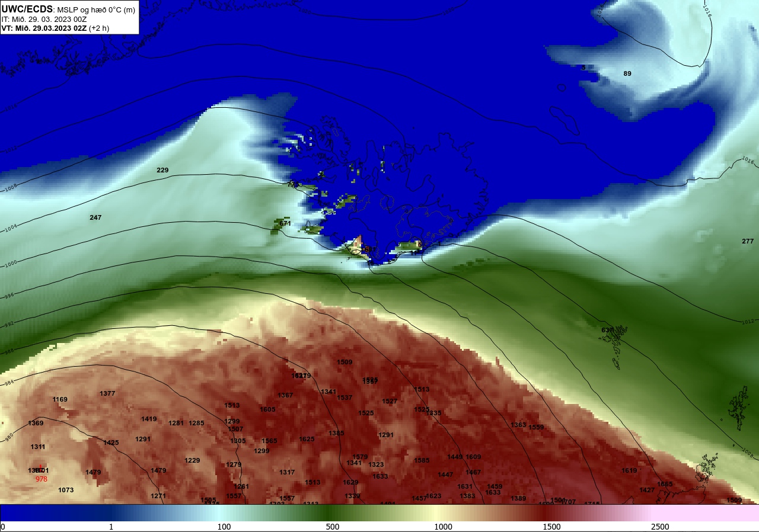Click the map value "1585"
This screenshot has width=759, height=532.
point(422,460)
